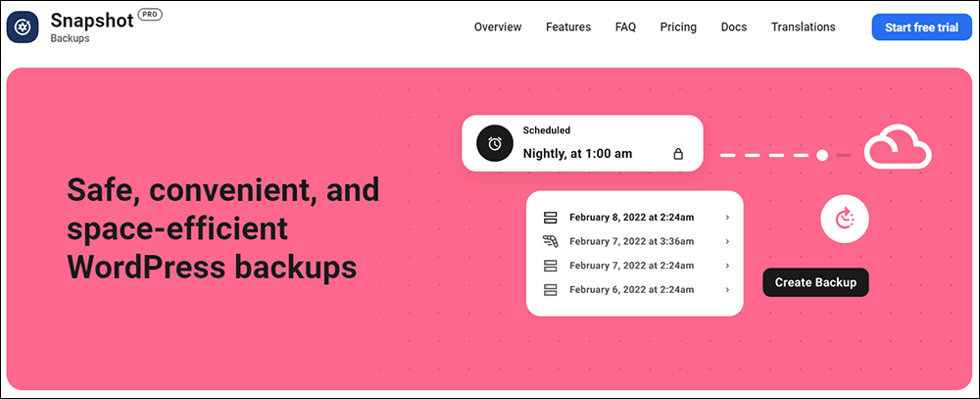Click the circular restore backup icon
Image resolution: width=980 pixels, height=399 pixels.
pos(845,219)
